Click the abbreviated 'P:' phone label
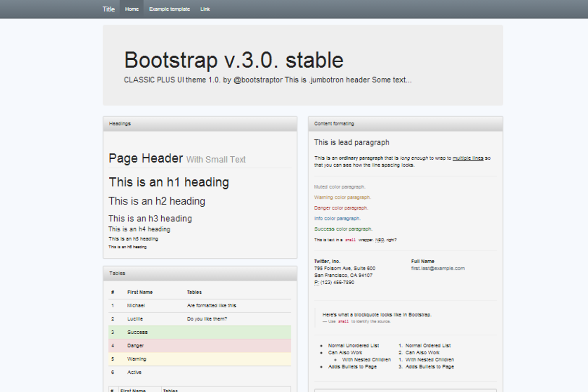 (x=316, y=282)
